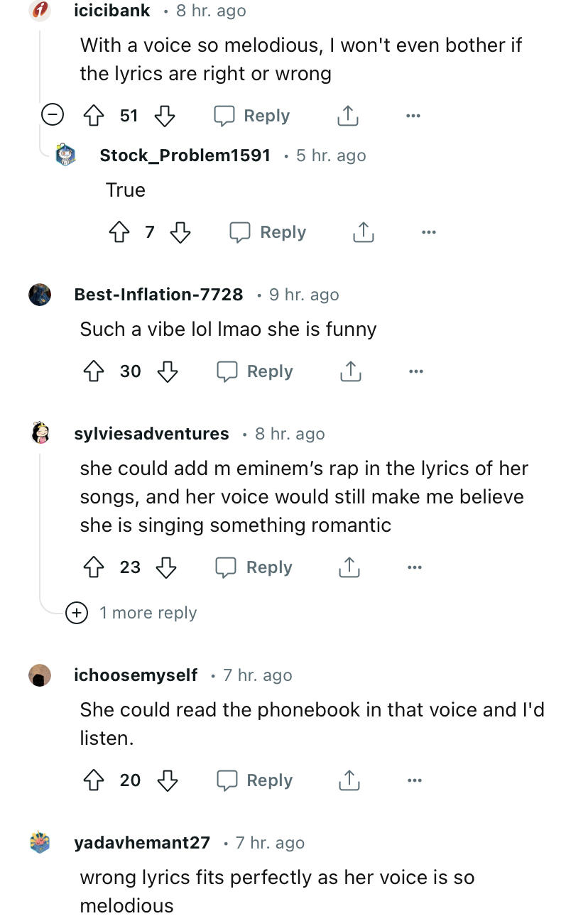Collapse icicibank's comment thread
The height and width of the screenshot is (916, 588).
tap(52, 115)
